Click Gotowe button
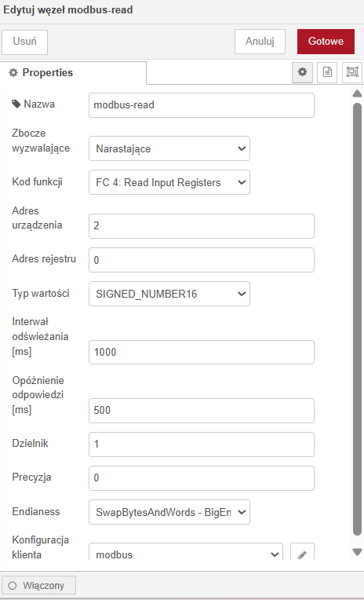The height and width of the screenshot is (600, 364). pyautogui.click(x=326, y=42)
